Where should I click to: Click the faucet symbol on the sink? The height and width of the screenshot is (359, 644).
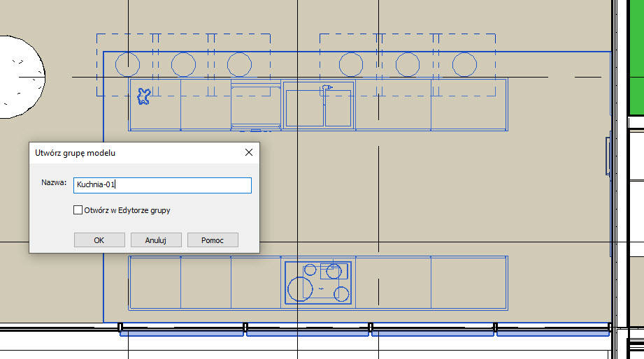point(327,87)
